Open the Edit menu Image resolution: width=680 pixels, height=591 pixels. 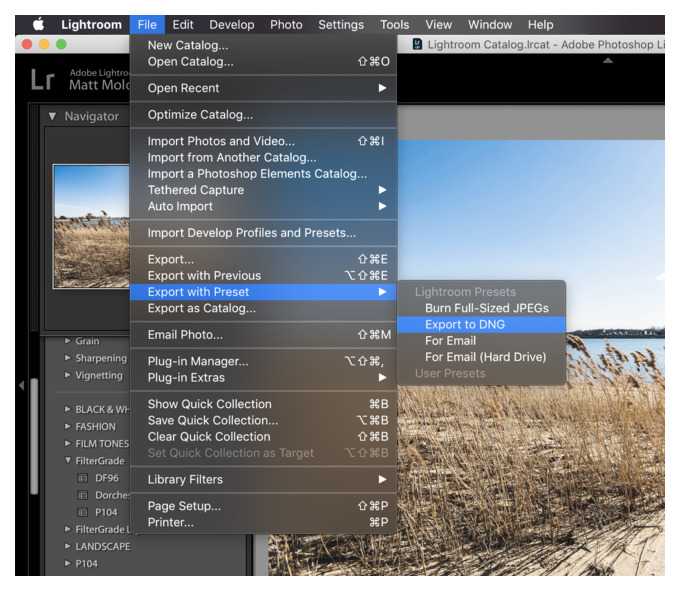[183, 25]
